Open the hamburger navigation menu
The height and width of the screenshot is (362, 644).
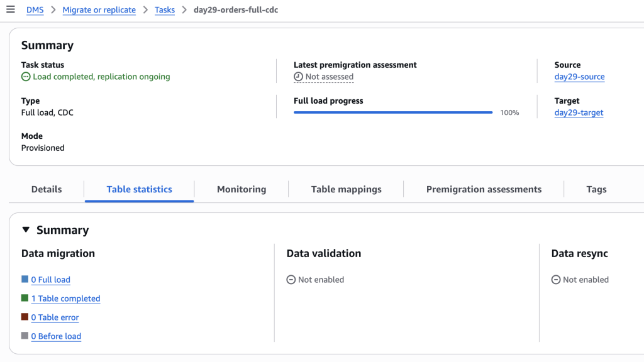(x=11, y=9)
